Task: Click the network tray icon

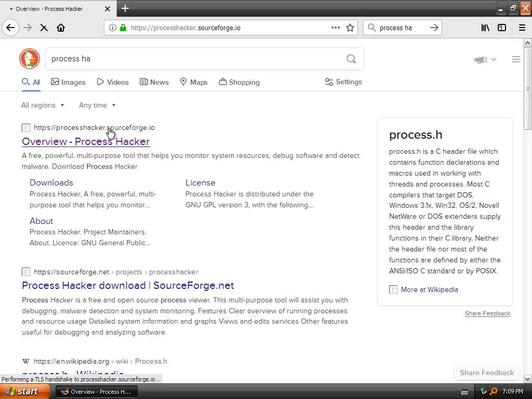Action: click(484, 392)
